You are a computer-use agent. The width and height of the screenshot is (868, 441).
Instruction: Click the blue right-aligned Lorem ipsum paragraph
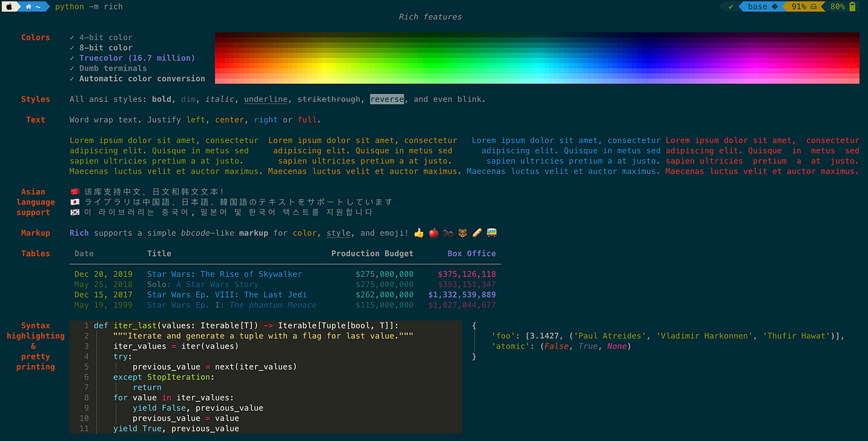tap(563, 156)
